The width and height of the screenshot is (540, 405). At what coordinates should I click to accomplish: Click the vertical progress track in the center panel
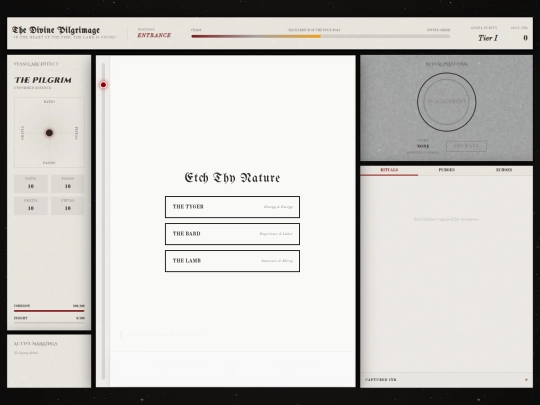(x=103, y=221)
